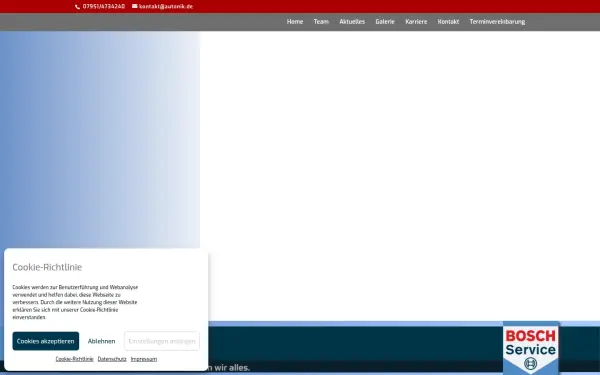Open the Galerie menu item
The width and height of the screenshot is (600, 375).
(x=385, y=22)
